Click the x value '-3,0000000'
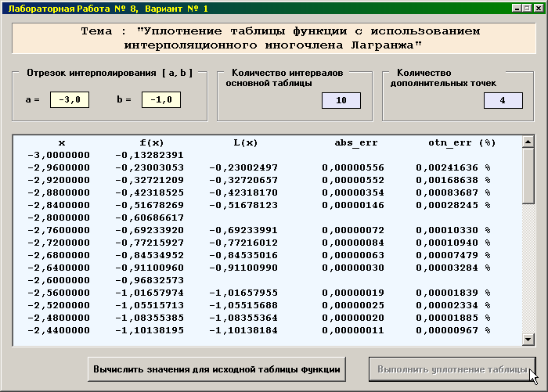Viewport: 548px width, 392px height. tap(59, 155)
